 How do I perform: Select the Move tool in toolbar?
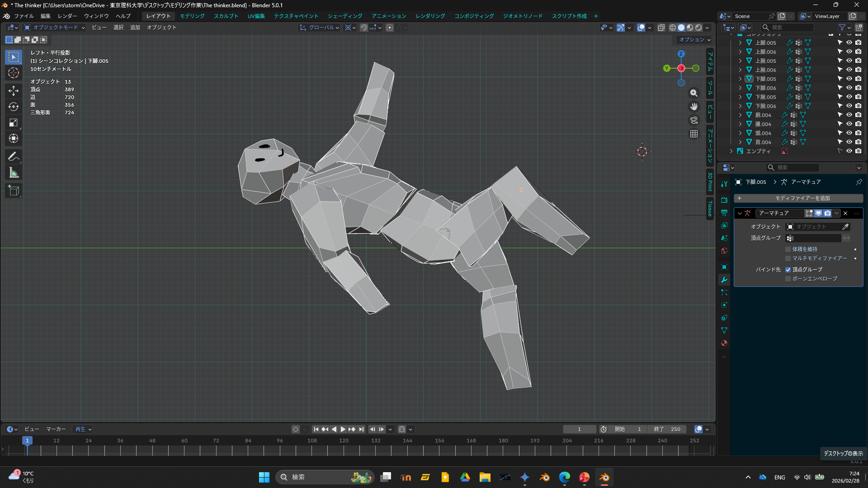click(14, 90)
